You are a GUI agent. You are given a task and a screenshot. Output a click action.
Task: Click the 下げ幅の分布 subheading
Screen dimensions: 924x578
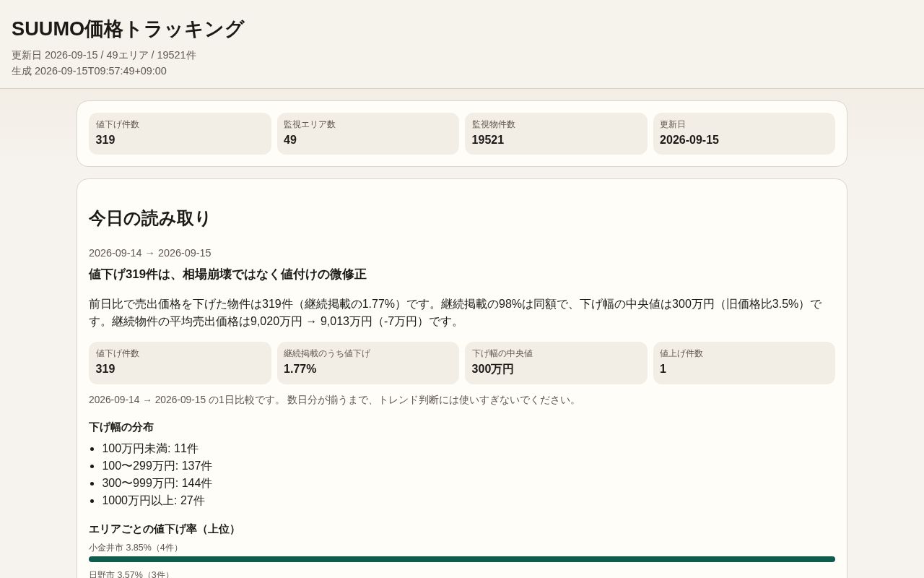pyautogui.click(x=121, y=427)
